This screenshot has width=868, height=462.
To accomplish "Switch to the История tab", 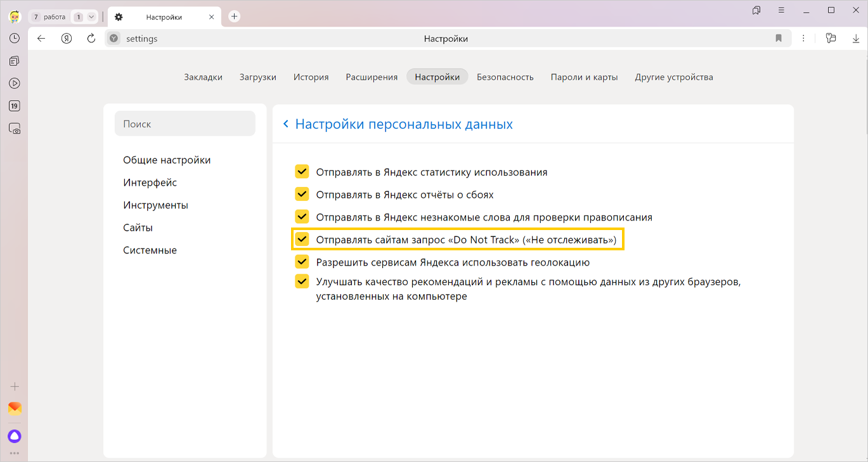I will tap(311, 77).
